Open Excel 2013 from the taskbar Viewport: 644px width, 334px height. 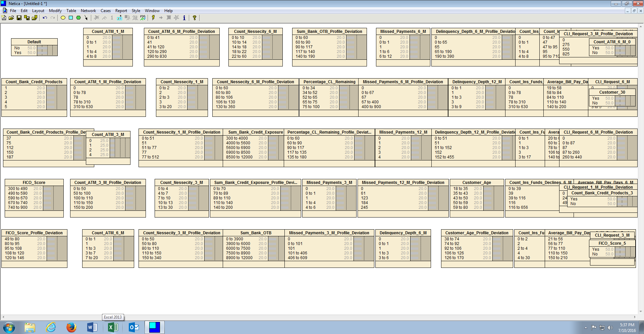113,327
